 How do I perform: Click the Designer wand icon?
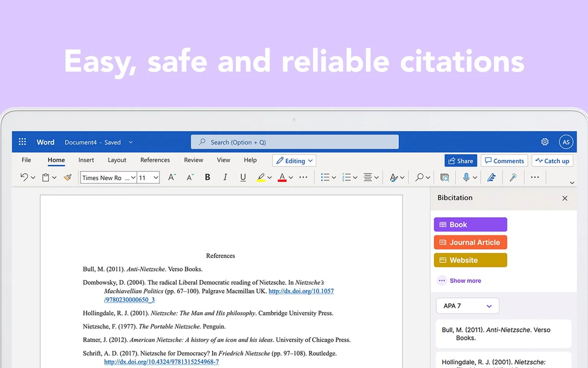tap(513, 177)
